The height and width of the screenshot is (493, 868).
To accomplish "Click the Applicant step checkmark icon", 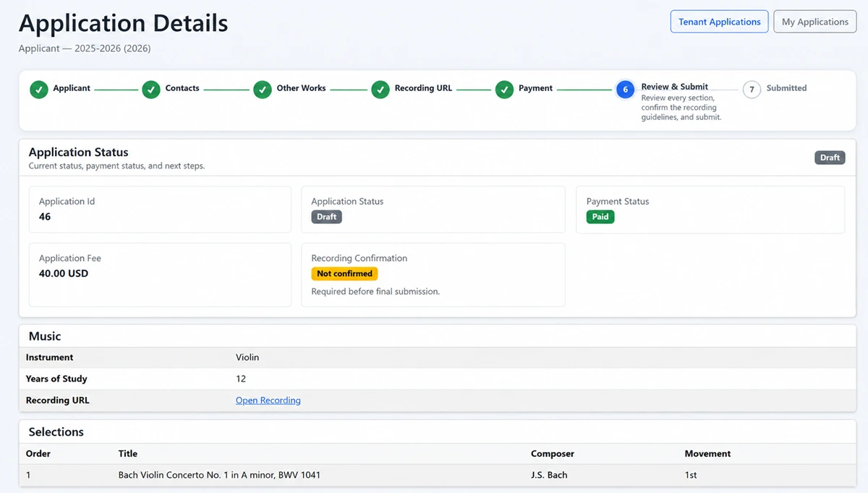I will (39, 90).
